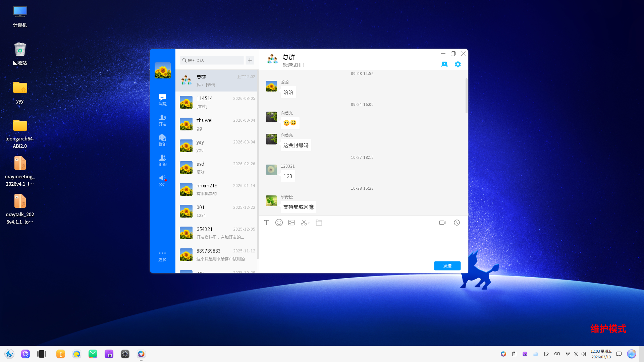
Task: Send an image using the picture icon
Action: coord(291,222)
